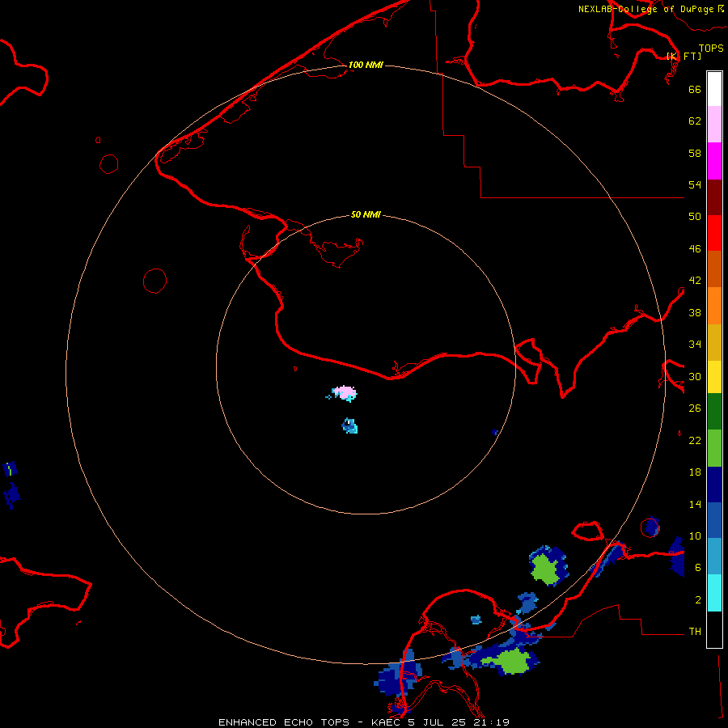Click the '6' legend label
Image resolution: width=728 pixels, height=728 pixels.
pos(698,568)
